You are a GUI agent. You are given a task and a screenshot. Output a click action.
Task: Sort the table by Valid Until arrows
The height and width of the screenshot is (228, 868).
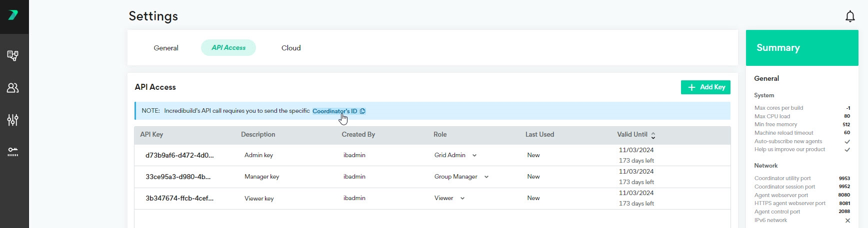click(653, 135)
